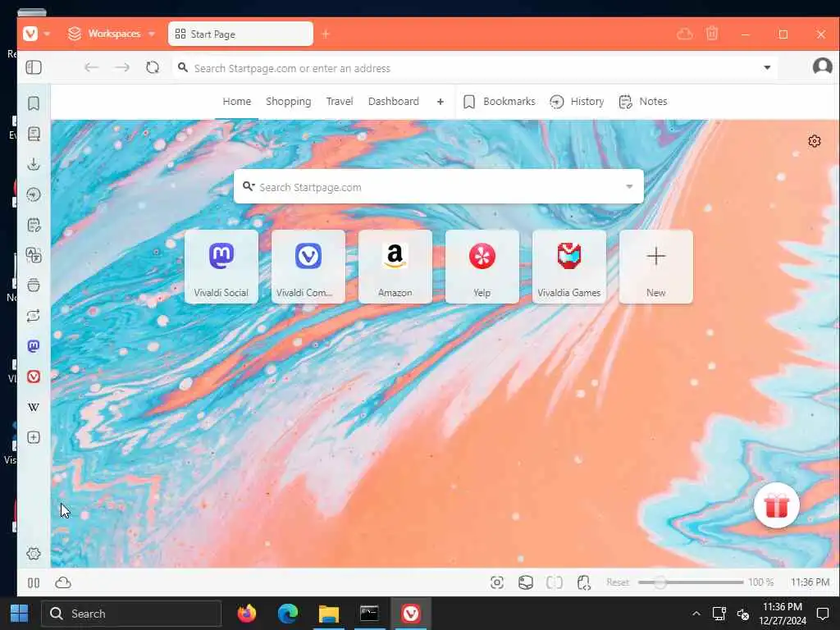This screenshot has height=630, width=840.
Task: Open the Notes panel in sidebar
Action: (x=34, y=225)
